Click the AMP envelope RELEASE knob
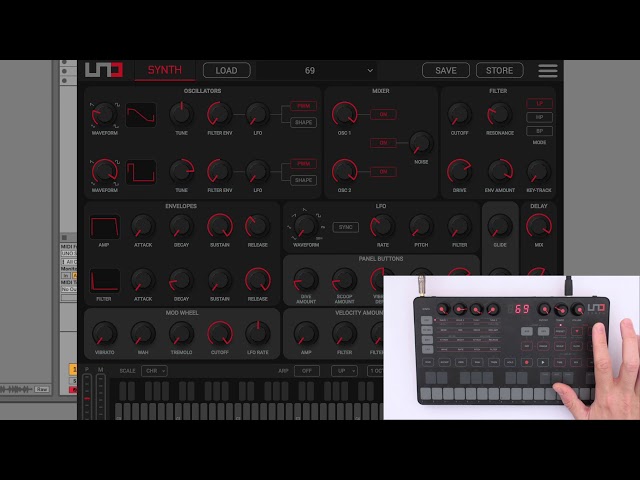 (258, 226)
